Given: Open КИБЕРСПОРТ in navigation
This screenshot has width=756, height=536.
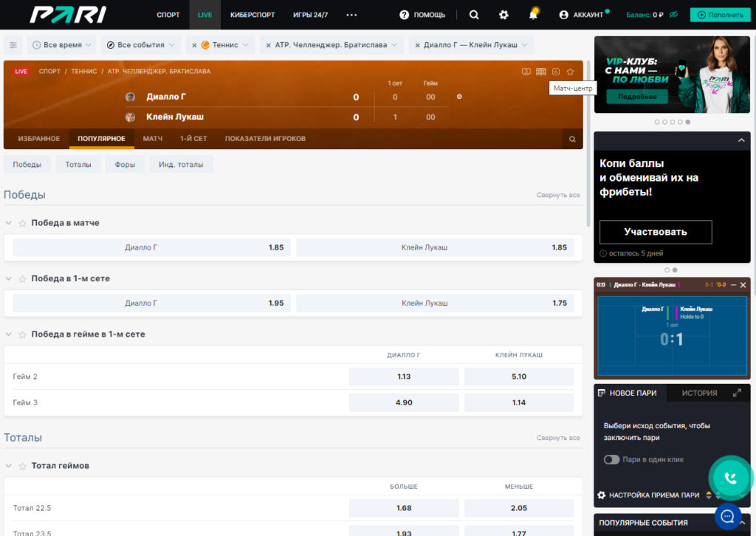Looking at the screenshot, I should [x=252, y=15].
